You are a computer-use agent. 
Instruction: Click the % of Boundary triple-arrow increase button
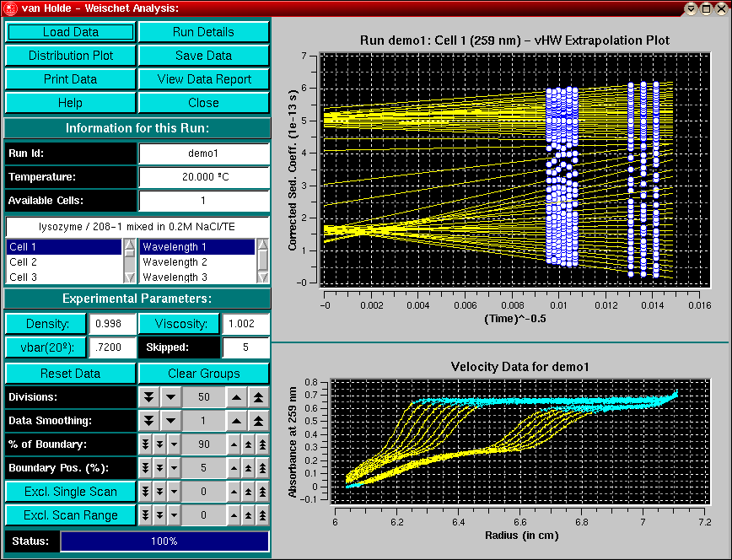coord(262,444)
